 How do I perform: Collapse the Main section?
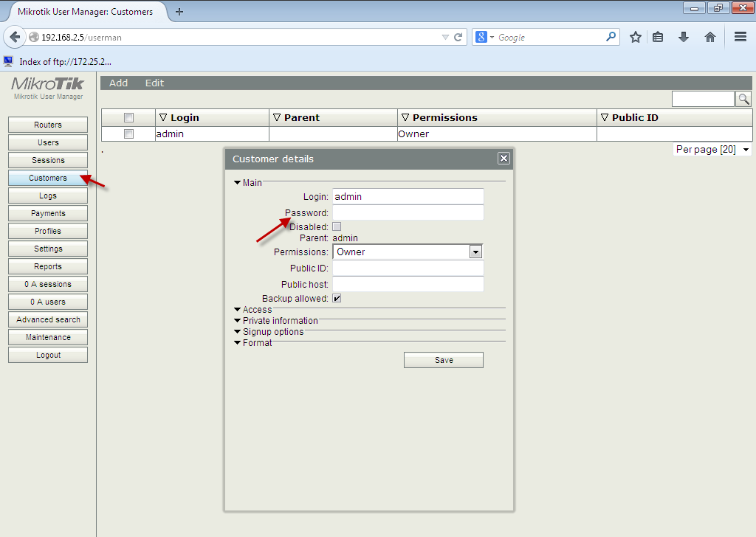click(248, 182)
